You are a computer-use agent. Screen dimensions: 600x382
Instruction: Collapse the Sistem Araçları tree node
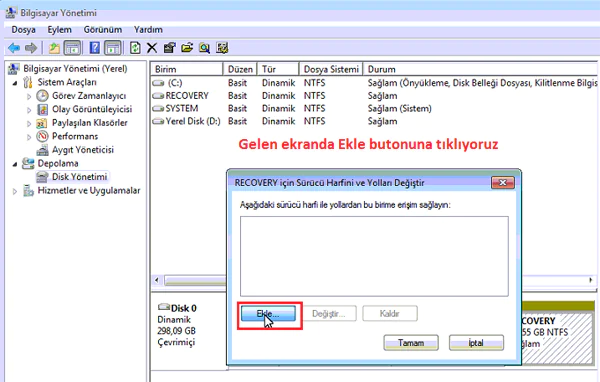pos(15,83)
